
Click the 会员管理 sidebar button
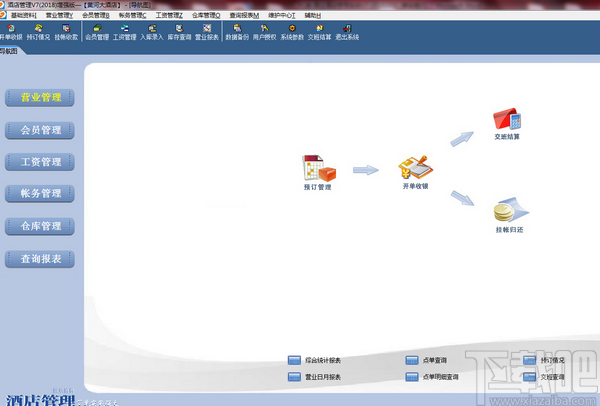click(40, 130)
